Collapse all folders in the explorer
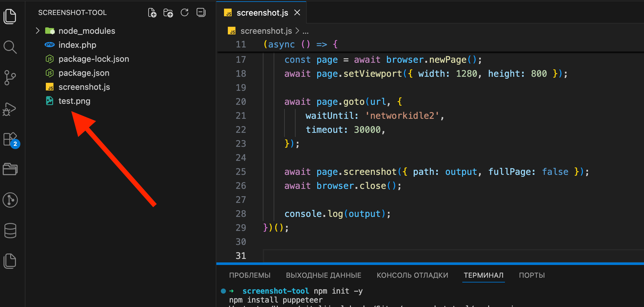 [x=201, y=12]
